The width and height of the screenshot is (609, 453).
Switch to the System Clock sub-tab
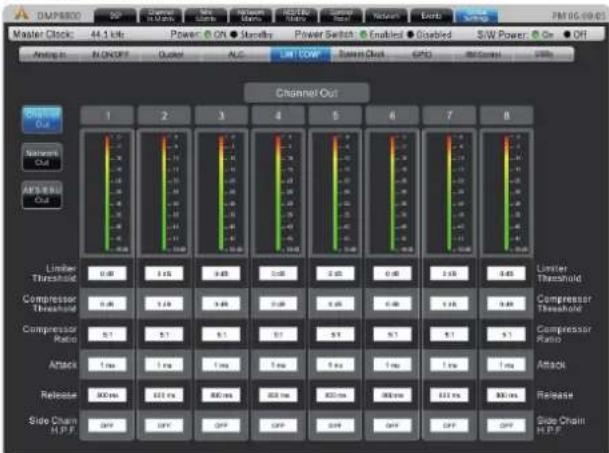click(x=361, y=54)
